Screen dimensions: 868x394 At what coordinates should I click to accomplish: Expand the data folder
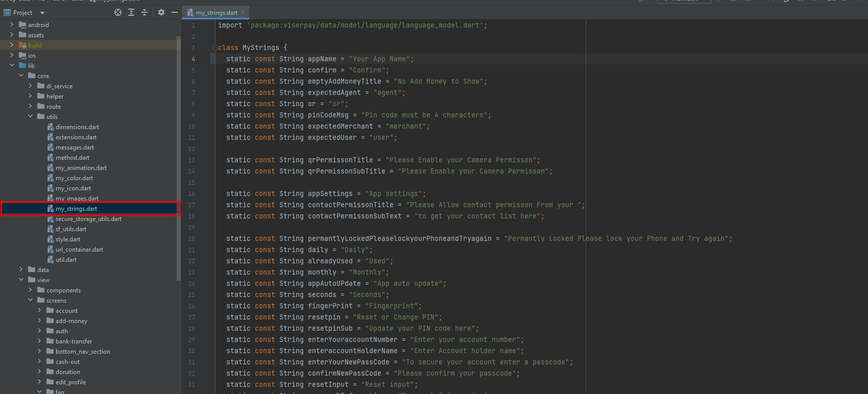(x=21, y=269)
